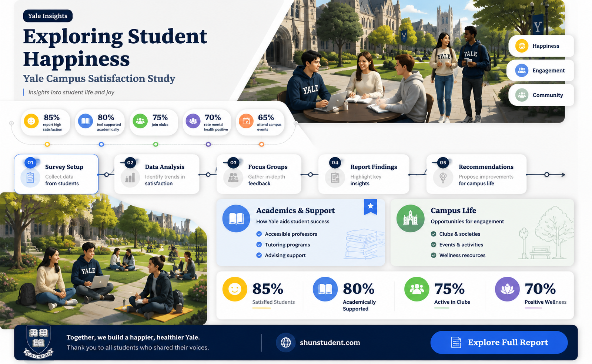The width and height of the screenshot is (592, 364).
Task: Click the document icon inside Explore Full Report
Action: point(456,343)
